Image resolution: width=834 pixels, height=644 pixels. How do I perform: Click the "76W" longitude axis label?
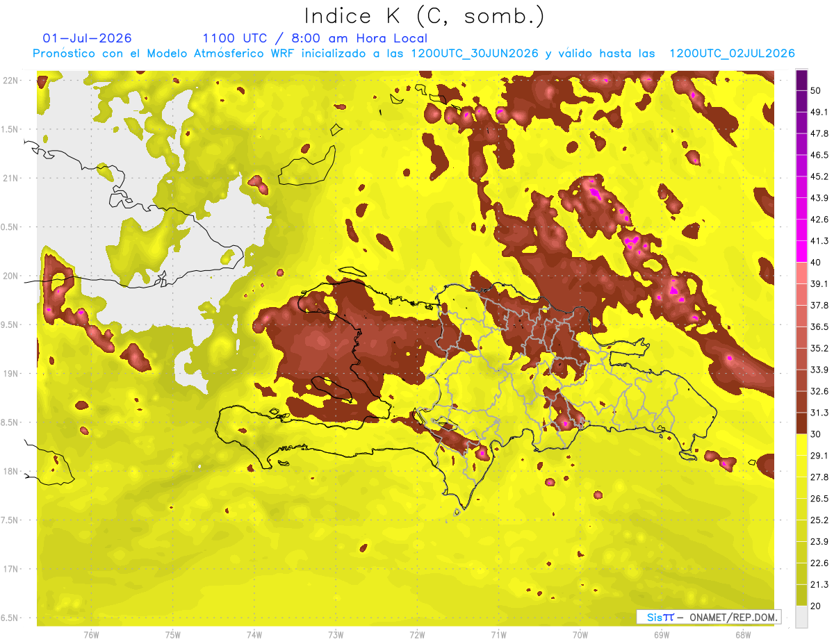click(91, 635)
